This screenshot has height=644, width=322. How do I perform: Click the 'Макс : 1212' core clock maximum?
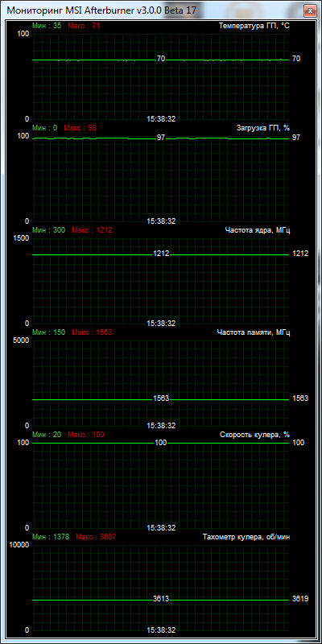[x=92, y=230]
